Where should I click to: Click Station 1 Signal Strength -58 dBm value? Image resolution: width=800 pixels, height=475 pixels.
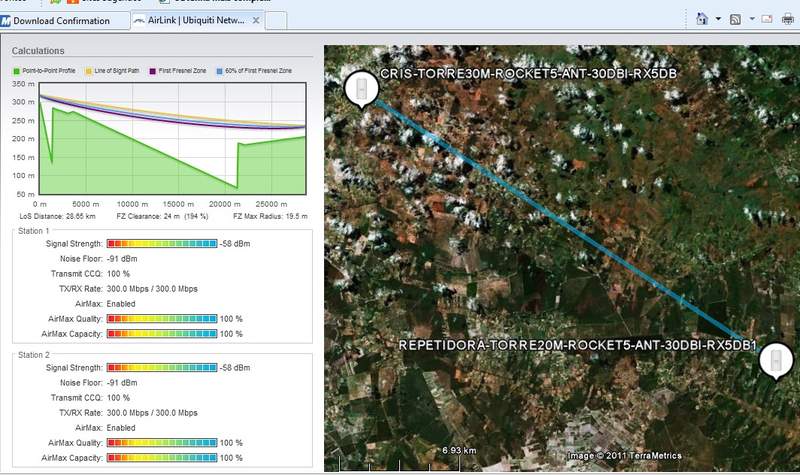tap(235, 244)
